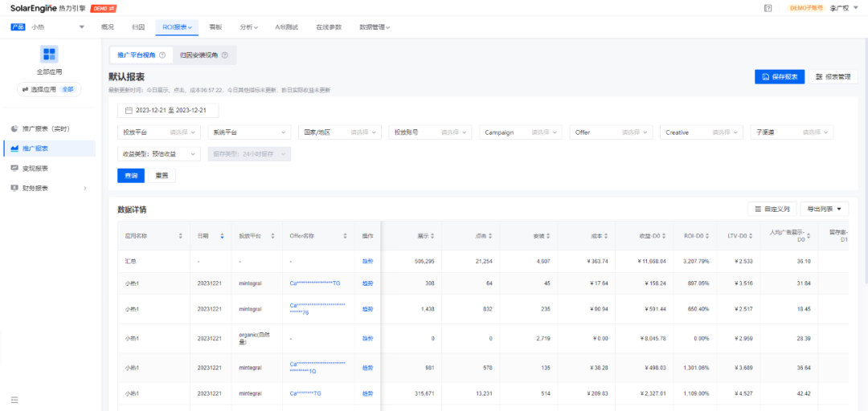Sort by 应用名称 column sort icon

pyautogui.click(x=181, y=236)
